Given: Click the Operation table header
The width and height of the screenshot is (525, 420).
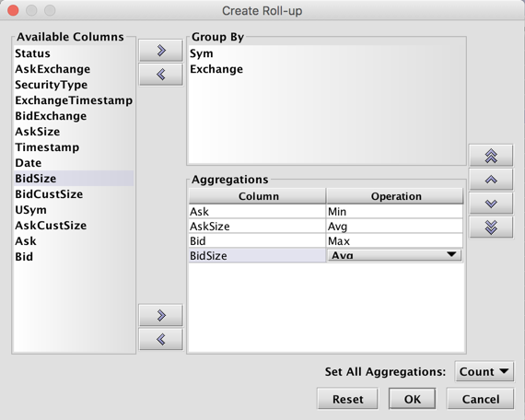Looking at the screenshot, I should pyautogui.click(x=395, y=196).
